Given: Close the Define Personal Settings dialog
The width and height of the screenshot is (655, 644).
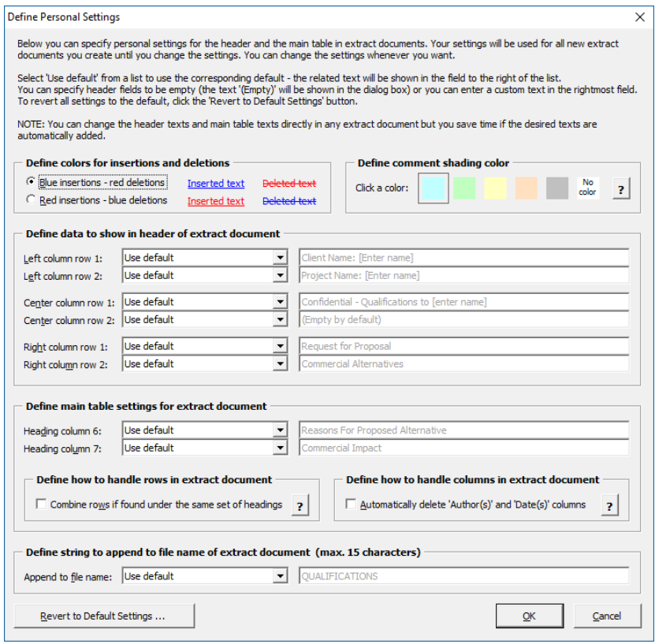Looking at the screenshot, I should click(x=639, y=17).
